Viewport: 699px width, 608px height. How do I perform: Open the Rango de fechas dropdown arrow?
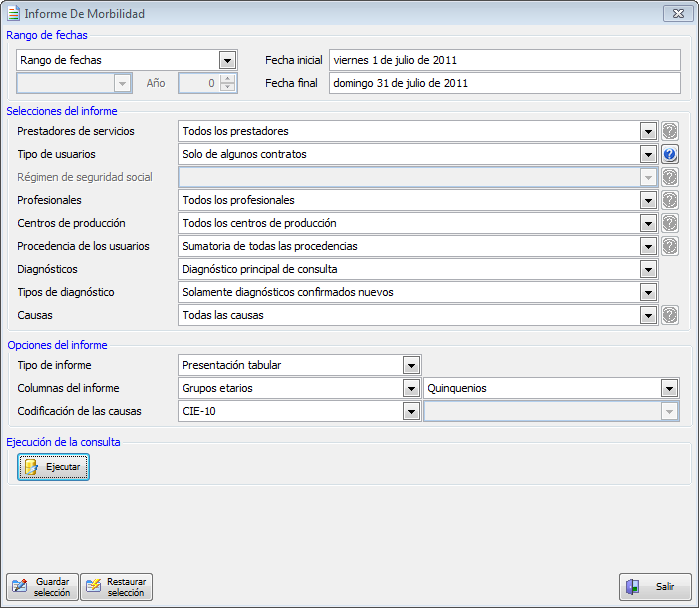click(x=227, y=60)
